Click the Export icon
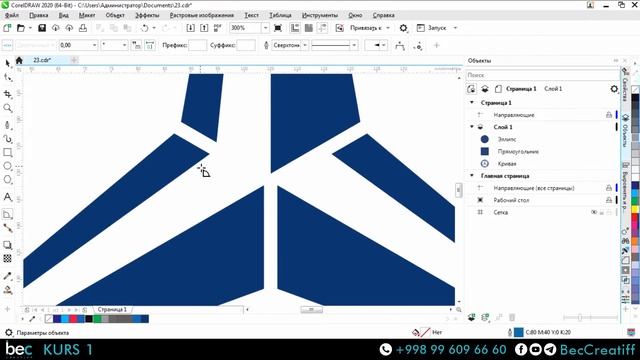 point(204,28)
